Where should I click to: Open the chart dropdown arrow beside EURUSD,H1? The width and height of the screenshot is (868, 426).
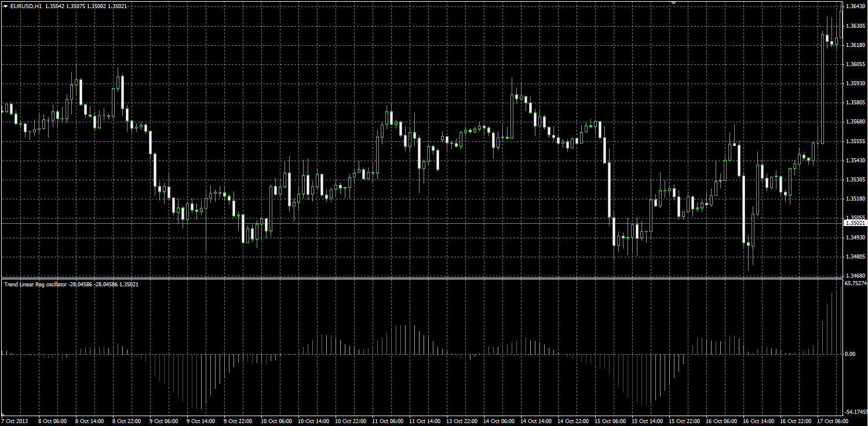click(5, 6)
